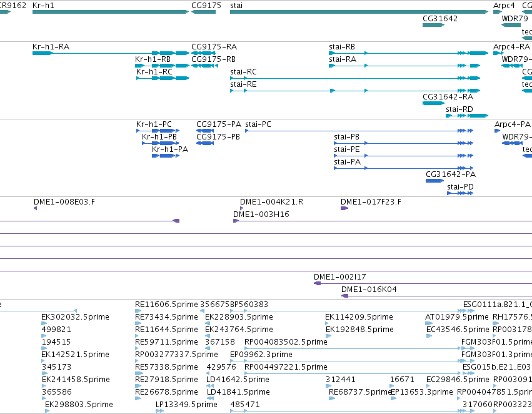Select transcript Kr-h1-RA

click(x=111, y=53)
